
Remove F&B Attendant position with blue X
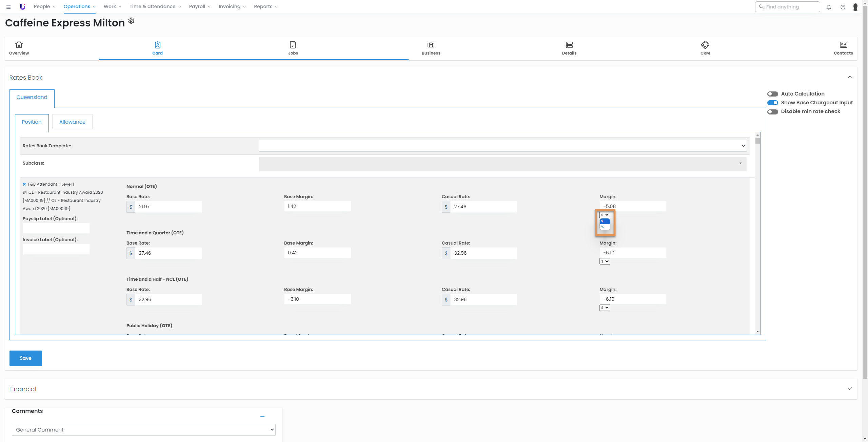coord(24,184)
